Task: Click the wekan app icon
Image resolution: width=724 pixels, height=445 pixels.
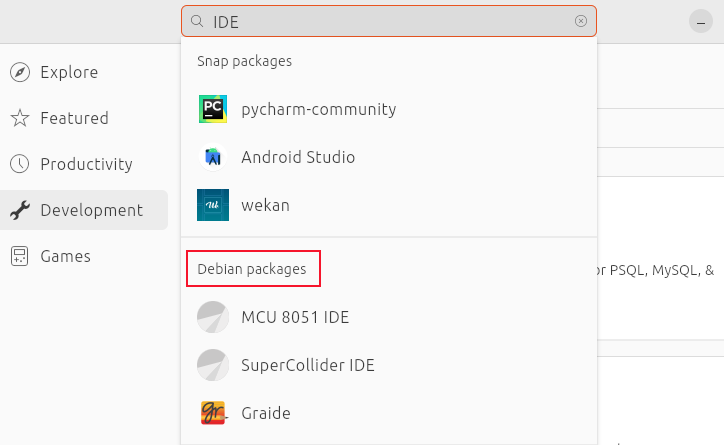Action: (x=213, y=205)
